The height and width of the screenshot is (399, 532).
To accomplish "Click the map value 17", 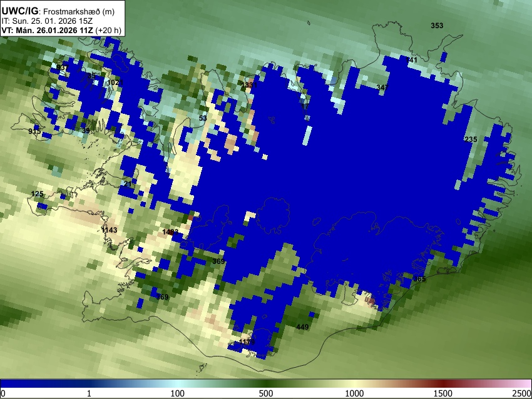I will coord(305,106).
